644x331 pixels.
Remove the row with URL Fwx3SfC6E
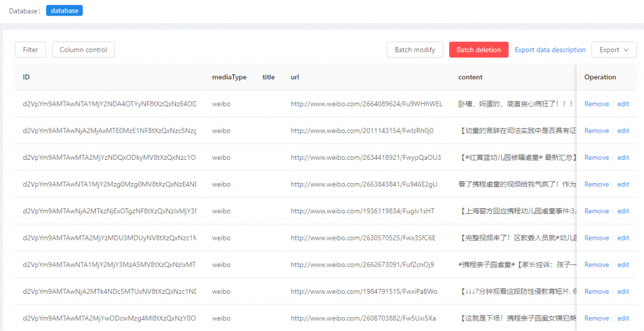click(x=596, y=238)
